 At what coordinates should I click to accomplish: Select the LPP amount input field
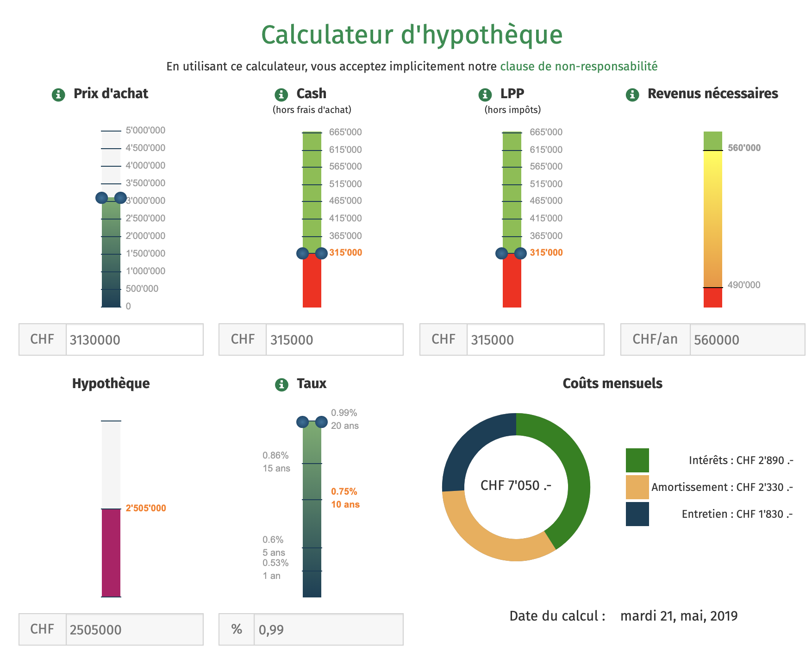[x=535, y=340]
